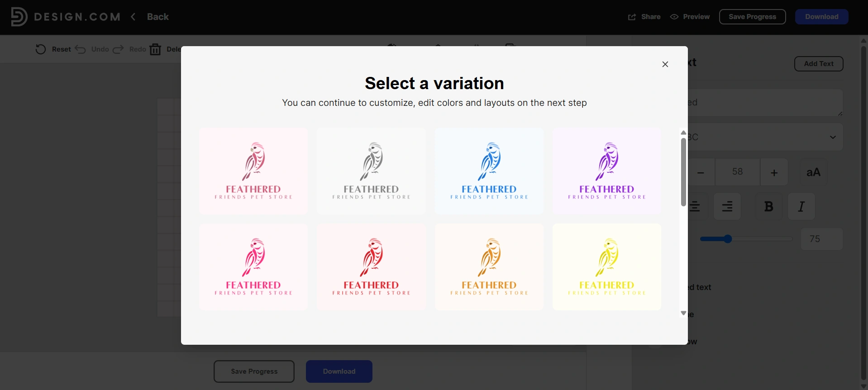The image size is (868, 390).
Task: Close the Select a variation dialog
Action: point(665,64)
